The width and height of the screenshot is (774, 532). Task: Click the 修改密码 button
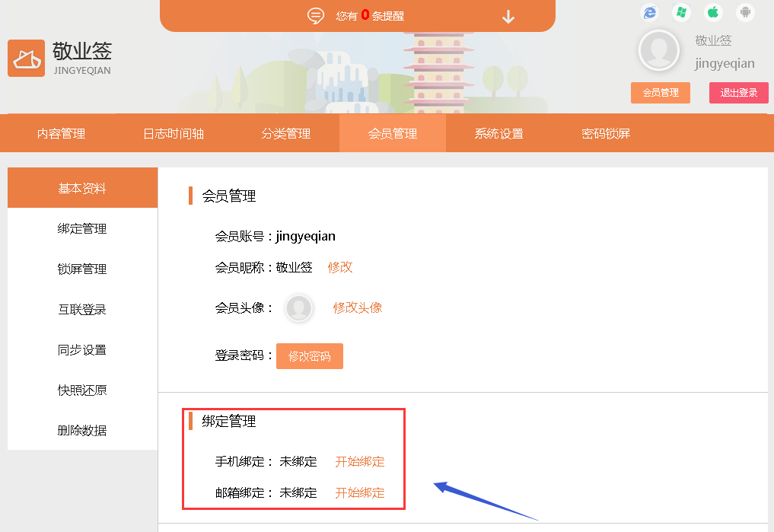pyautogui.click(x=309, y=355)
